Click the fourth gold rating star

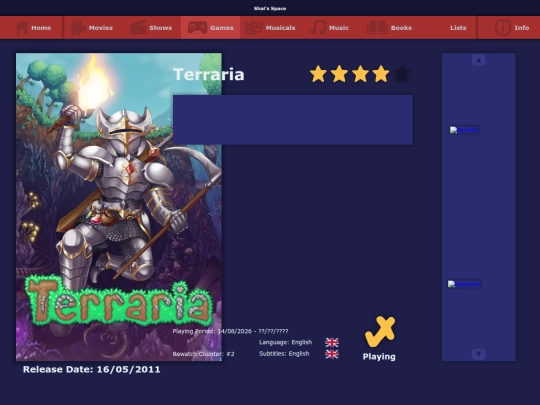click(x=381, y=74)
